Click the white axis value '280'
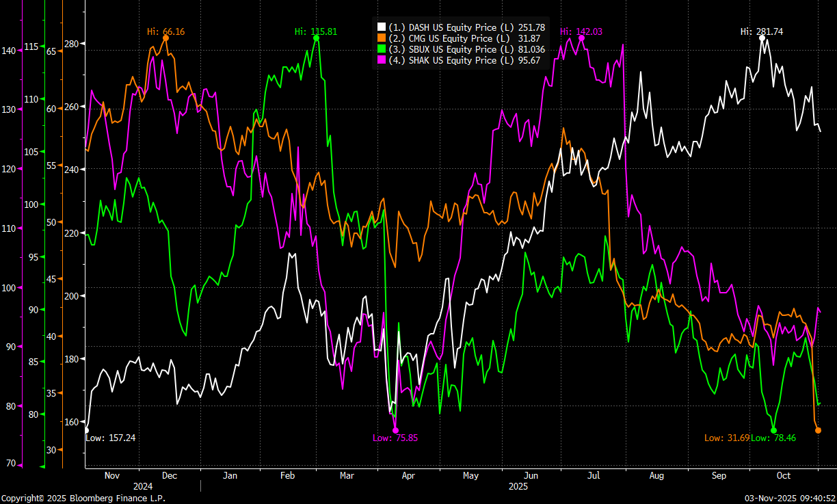The image size is (837, 504). pos(72,44)
